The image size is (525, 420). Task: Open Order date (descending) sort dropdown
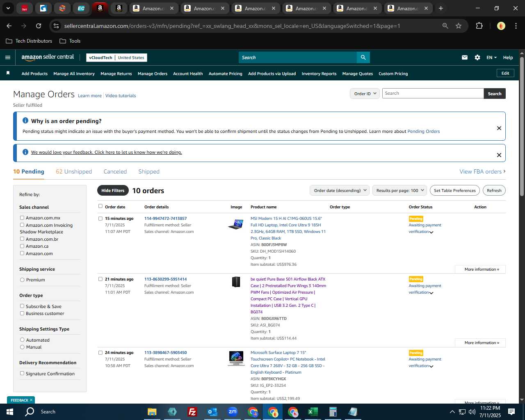[340, 190]
